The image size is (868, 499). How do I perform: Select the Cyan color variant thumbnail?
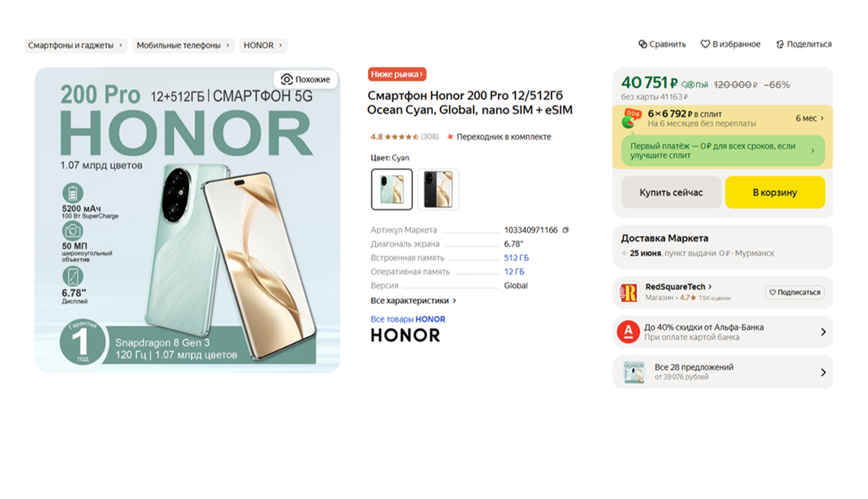392,190
